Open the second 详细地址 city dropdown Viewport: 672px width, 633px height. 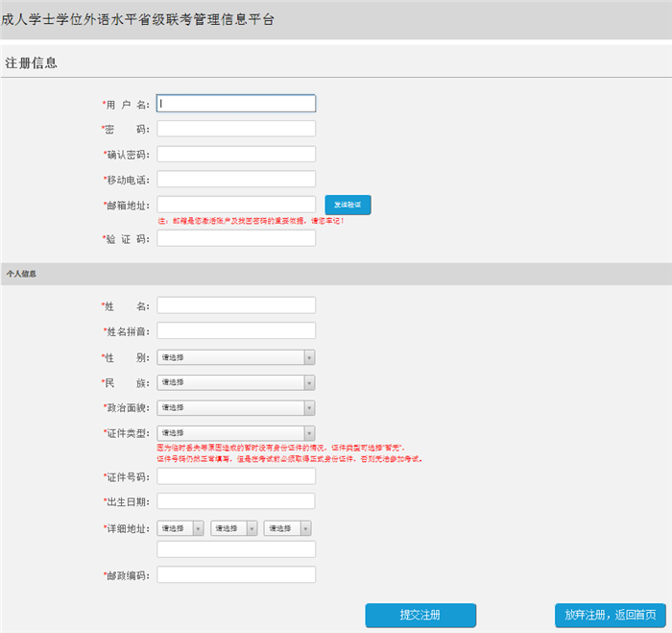(234, 527)
